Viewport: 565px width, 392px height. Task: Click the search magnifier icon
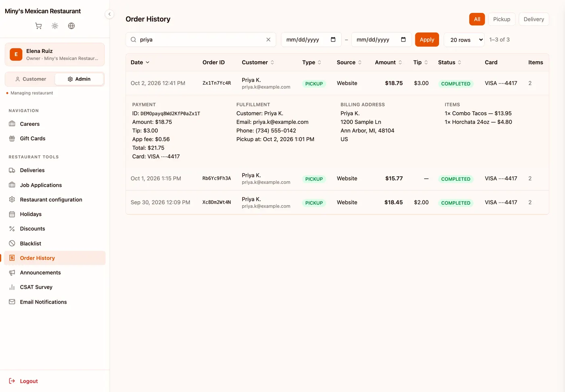pos(133,40)
